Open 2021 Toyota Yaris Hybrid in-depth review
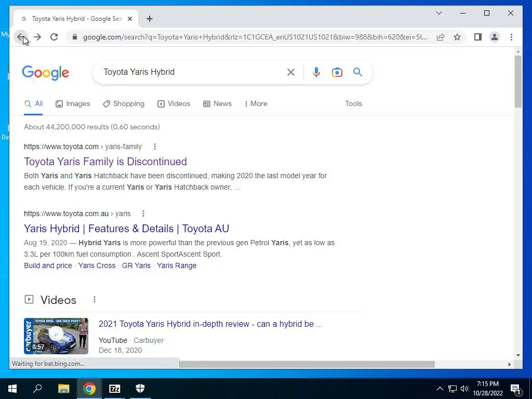The height and width of the screenshot is (399, 532). (x=210, y=324)
